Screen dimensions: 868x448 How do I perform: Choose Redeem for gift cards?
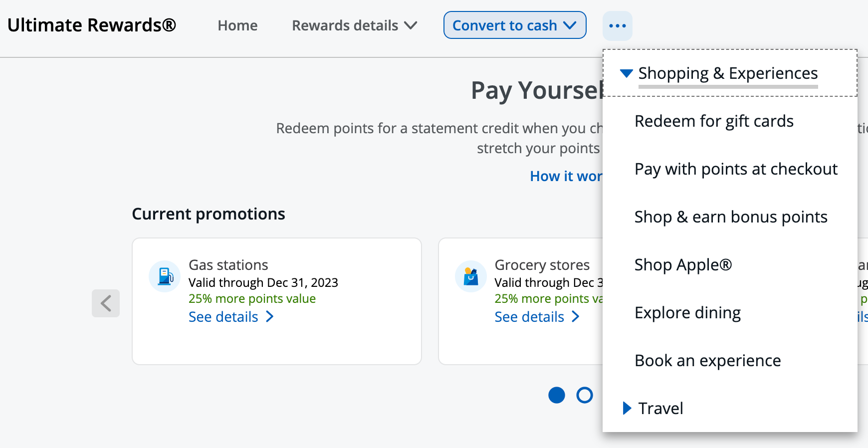pos(714,121)
